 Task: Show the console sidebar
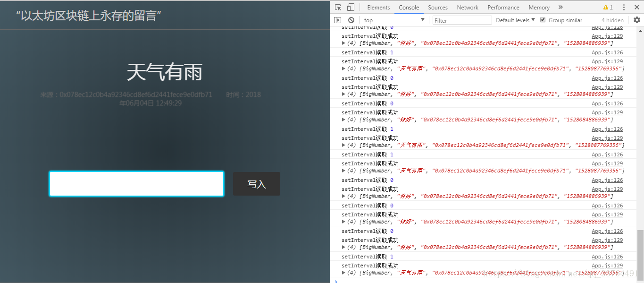click(337, 20)
